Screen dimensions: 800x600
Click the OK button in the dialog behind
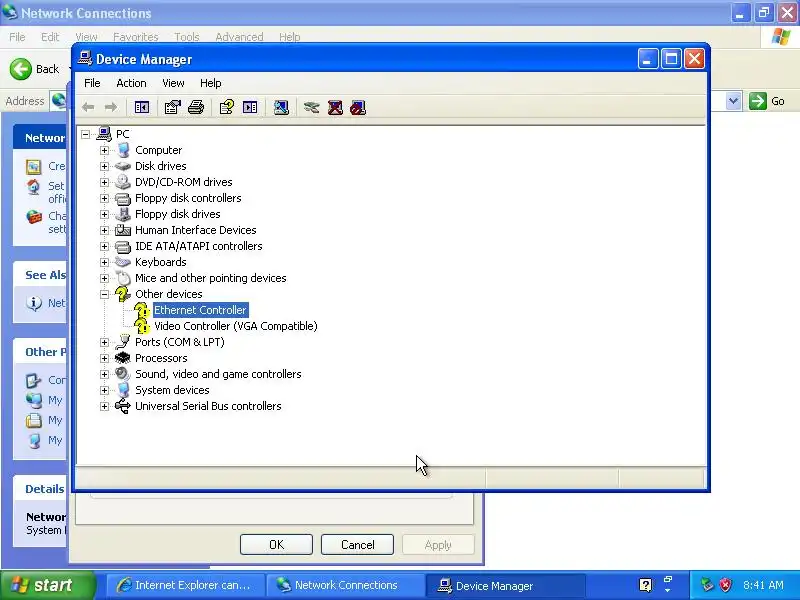[276, 544]
